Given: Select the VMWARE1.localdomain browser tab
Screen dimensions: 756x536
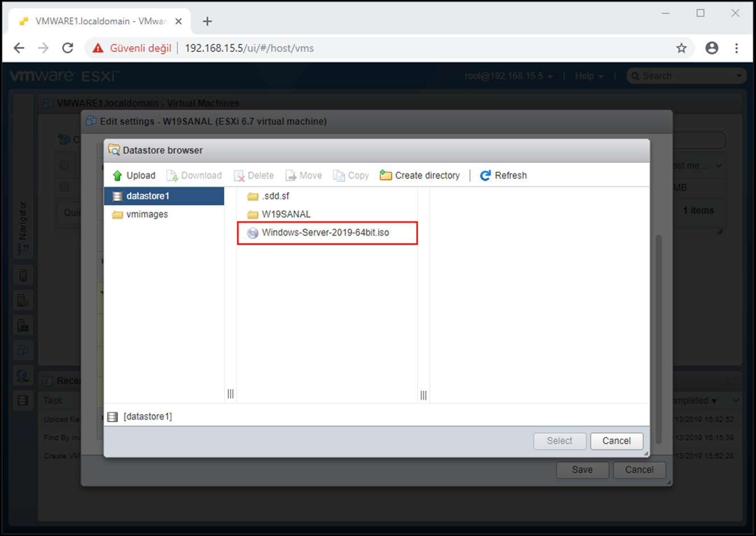Looking at the screenshot, I should coord(100,21).
